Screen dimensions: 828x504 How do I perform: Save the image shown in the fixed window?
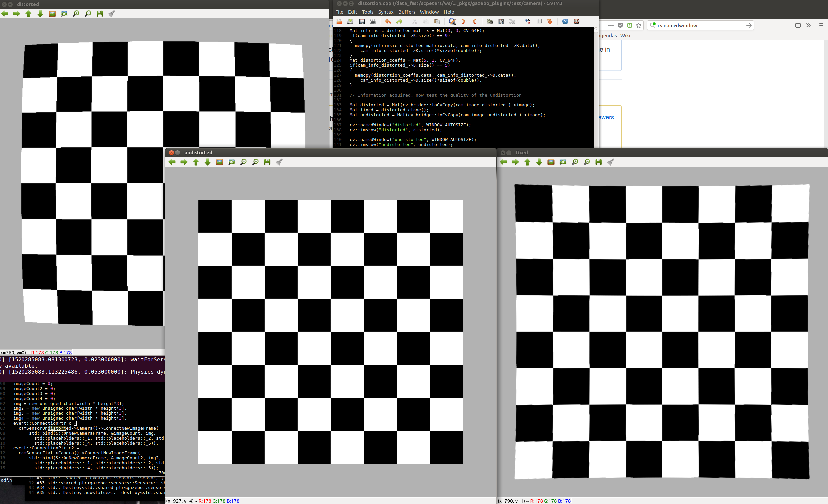(598, 162)
